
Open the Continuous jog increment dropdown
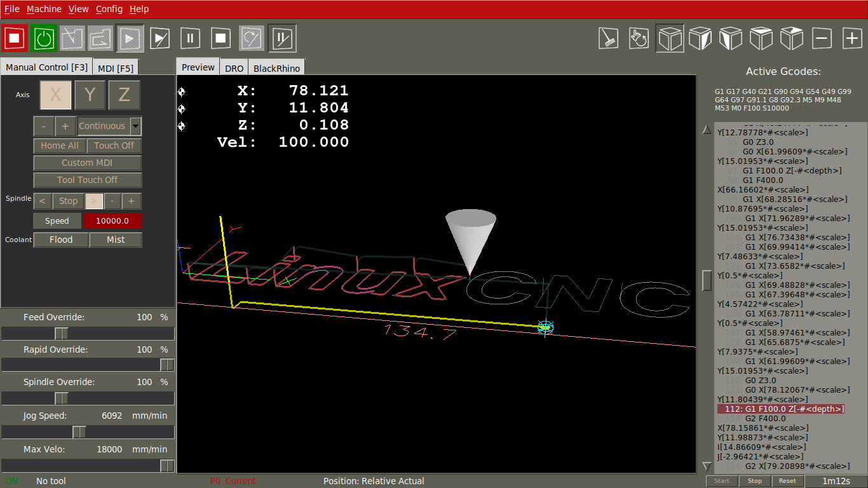click(x=135, y=126)
